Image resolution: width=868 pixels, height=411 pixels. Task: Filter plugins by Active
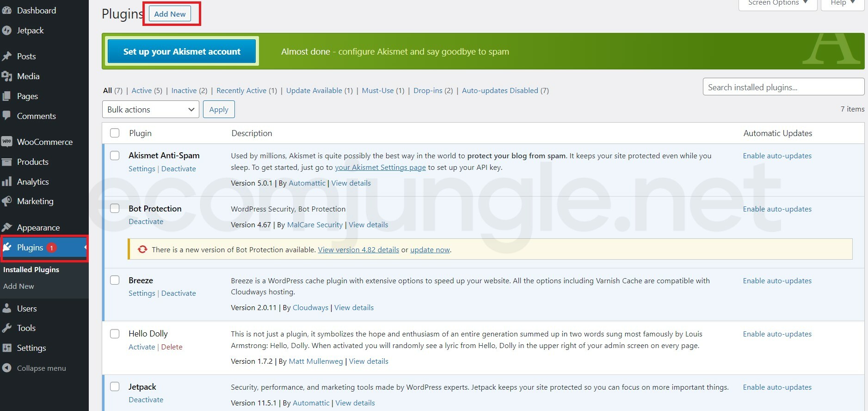[142, 91]
